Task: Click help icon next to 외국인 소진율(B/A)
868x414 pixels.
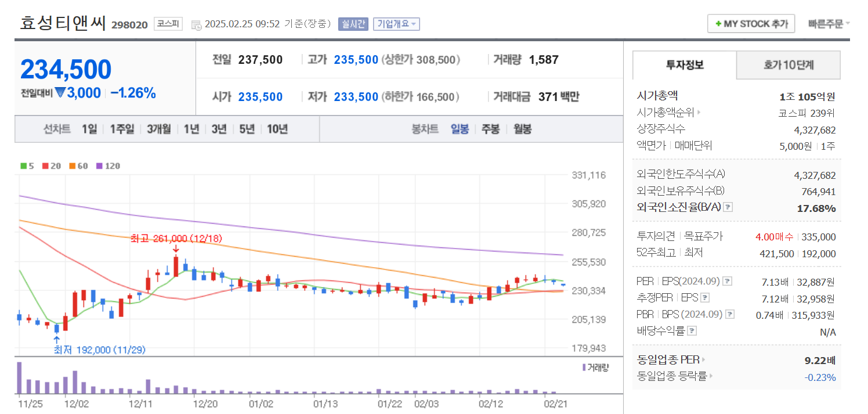Action: (x=728, y=207)
